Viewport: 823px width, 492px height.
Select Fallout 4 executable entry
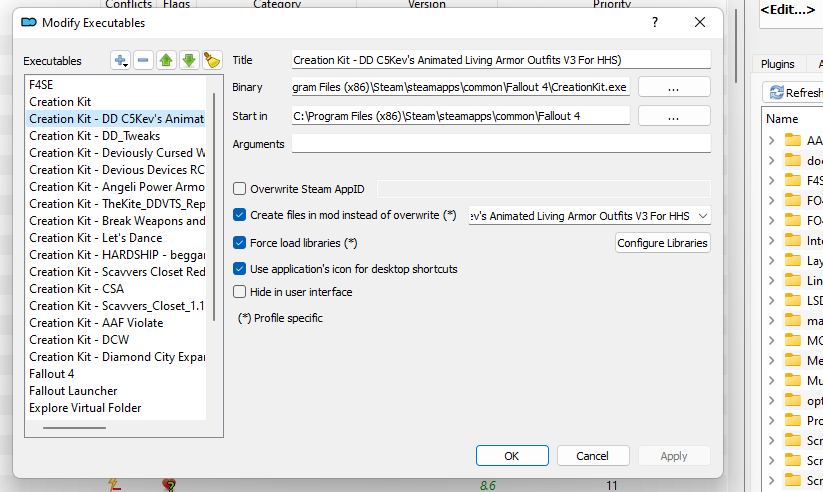115,374
